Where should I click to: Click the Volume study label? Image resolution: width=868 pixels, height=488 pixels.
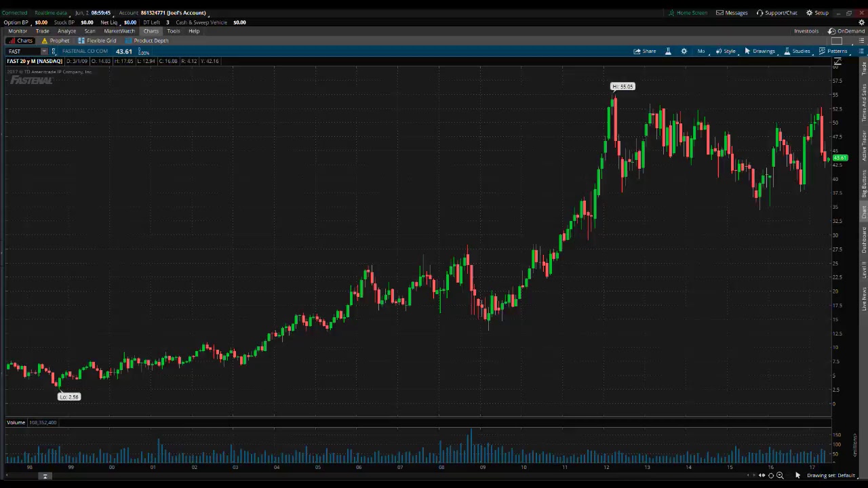pos(16,423)
